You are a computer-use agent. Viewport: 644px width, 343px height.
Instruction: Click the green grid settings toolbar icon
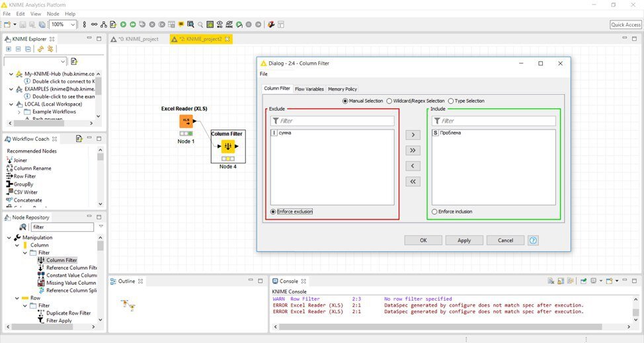(210, 24)
